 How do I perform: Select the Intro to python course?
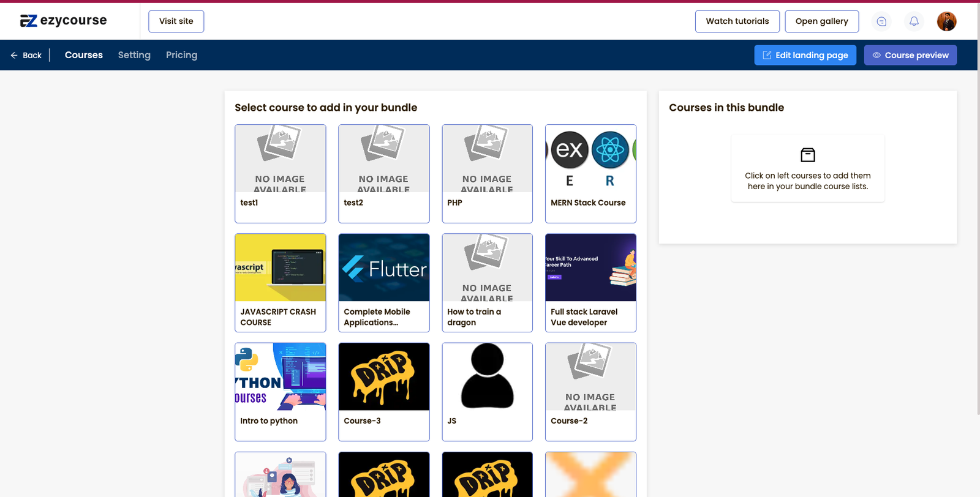[281, 392]
